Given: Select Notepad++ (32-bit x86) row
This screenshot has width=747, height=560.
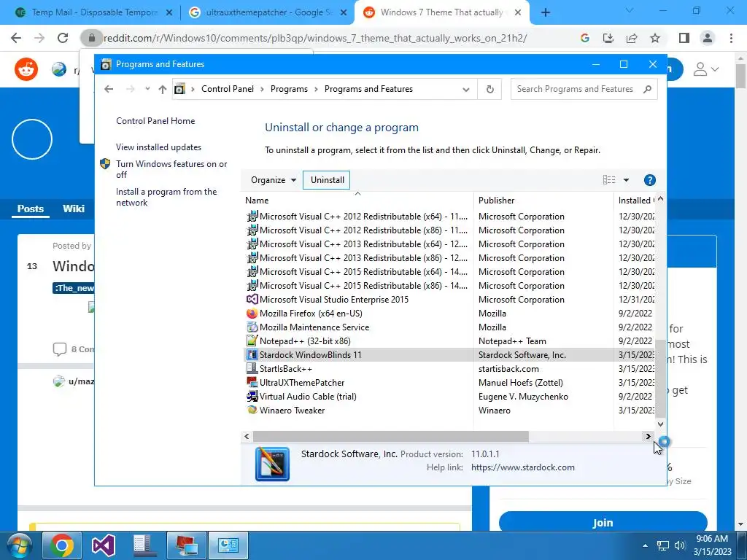Looking at the screenshot, I should [x=448, y=341].
